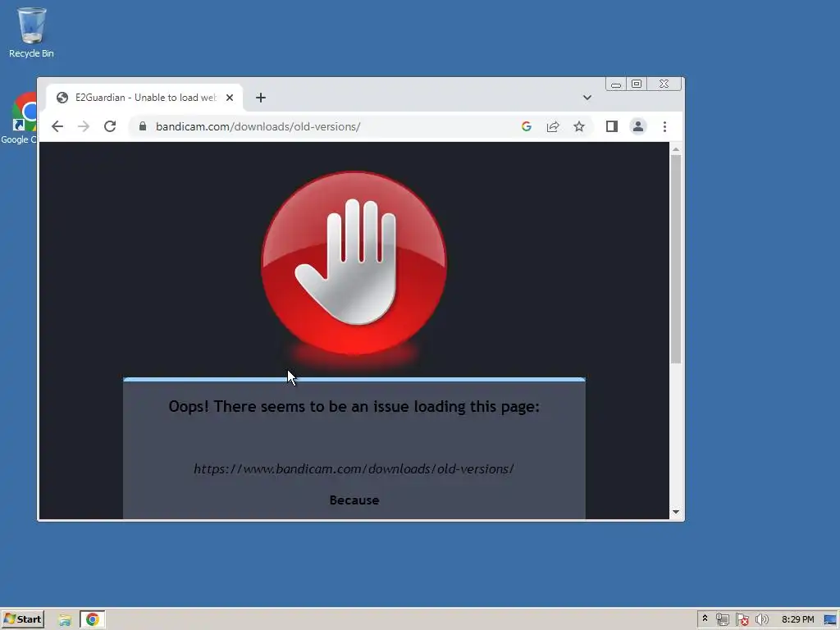Click the scrollbar up arrow
The width and height of the screenshot is (840, 630).
click(x=676, y=149)
